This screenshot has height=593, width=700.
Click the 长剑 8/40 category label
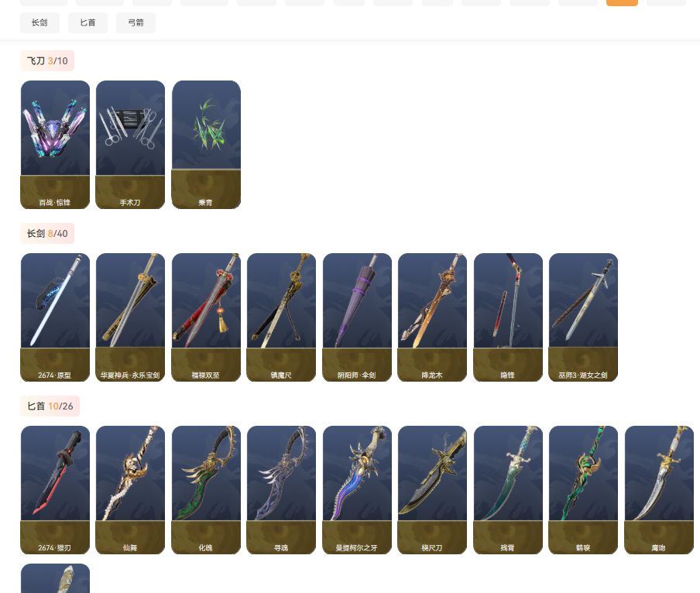(x=47, y=233)
